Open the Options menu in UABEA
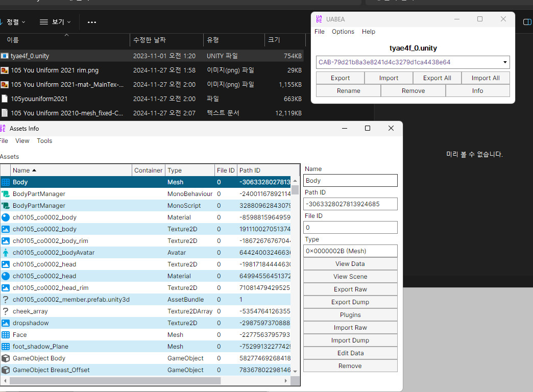The height and width of the screenshot is (392, 533). (x=343, y=32)
